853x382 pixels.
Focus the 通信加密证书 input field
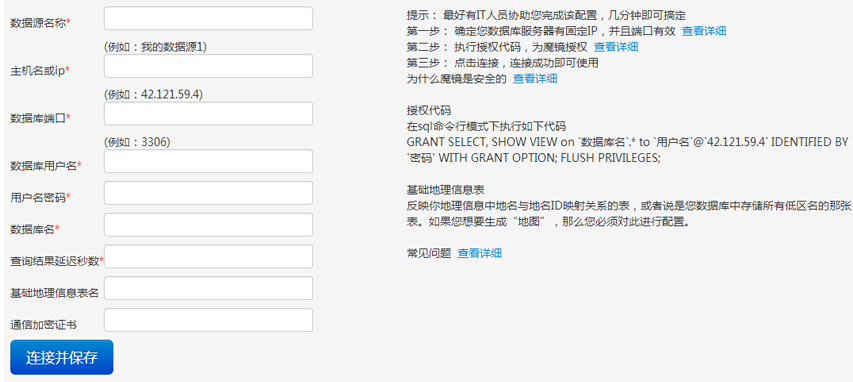click(x=208, y=320)
